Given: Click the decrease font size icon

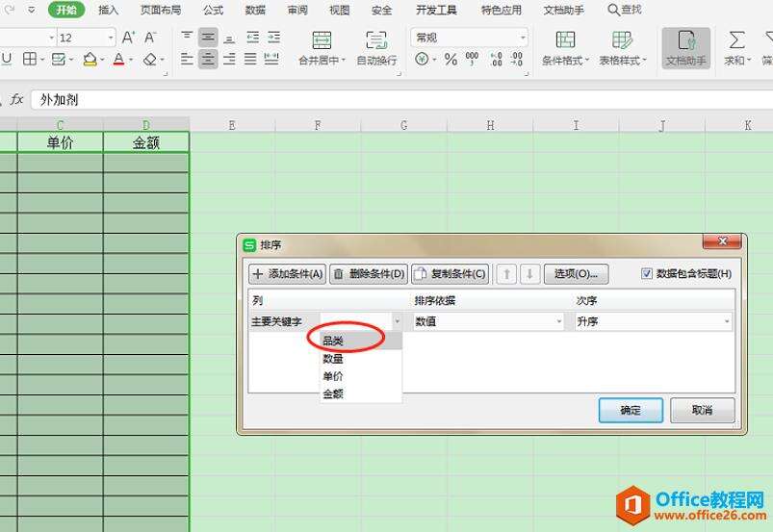Looking at the screenshot, I should 150,38.
